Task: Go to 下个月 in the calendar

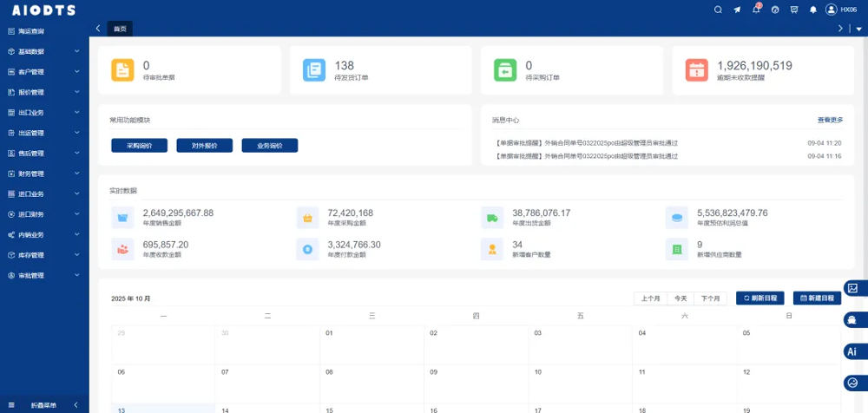Action: click(x=711, y=298)
